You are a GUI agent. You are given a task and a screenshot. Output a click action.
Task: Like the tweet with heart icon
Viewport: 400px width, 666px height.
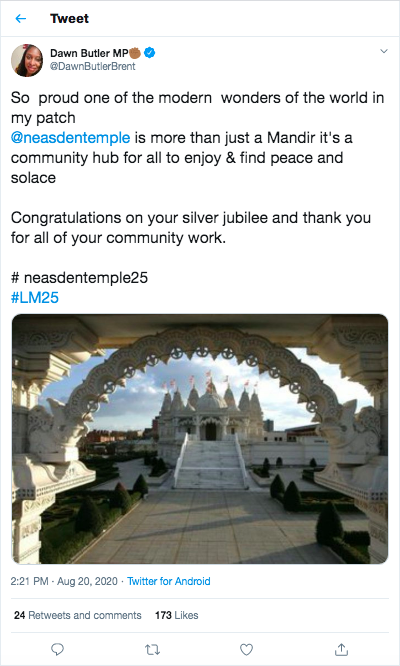pyautogui.click(x=246, y=649)
